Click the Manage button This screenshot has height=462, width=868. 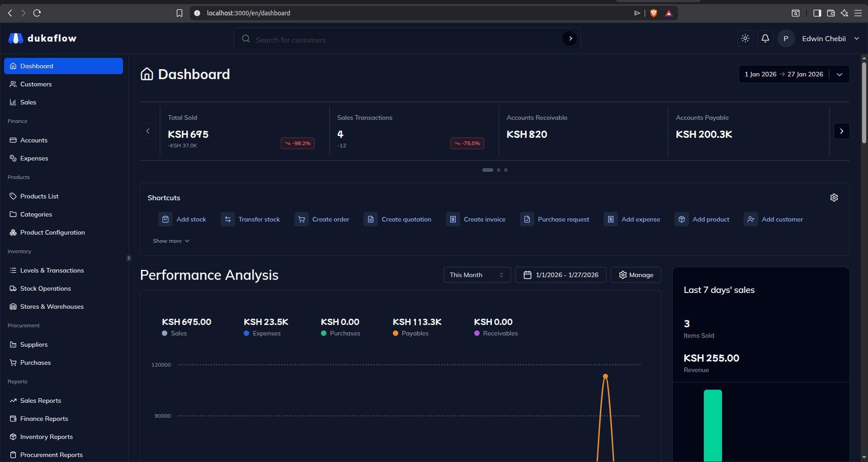[x=636, y=275]
